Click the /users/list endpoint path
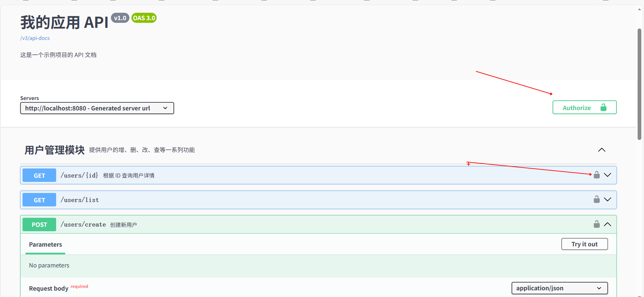 80,200
